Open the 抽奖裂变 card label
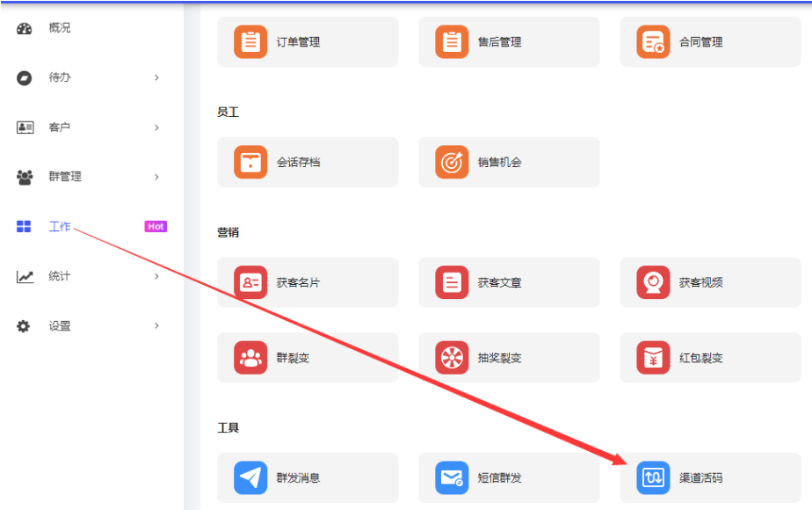Image resolution: width=812 pixels, height=510 pixels. click(x=500, y=358)
